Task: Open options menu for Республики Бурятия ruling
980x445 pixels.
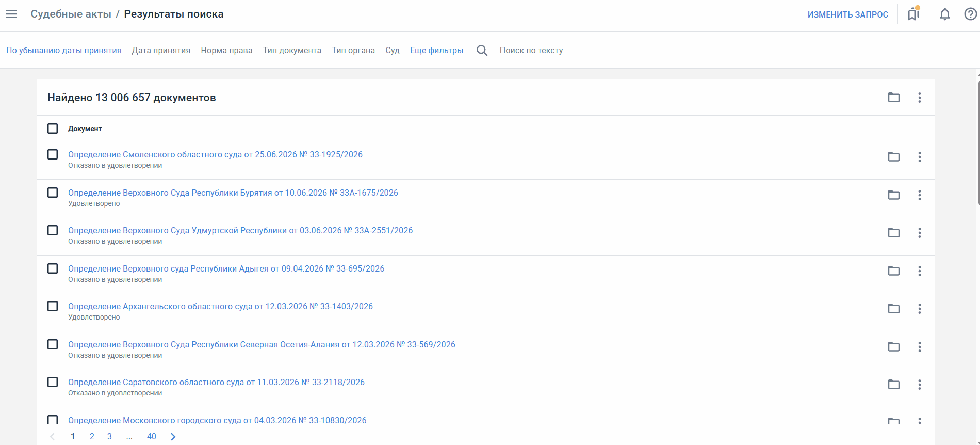Action: coord(919,195)
